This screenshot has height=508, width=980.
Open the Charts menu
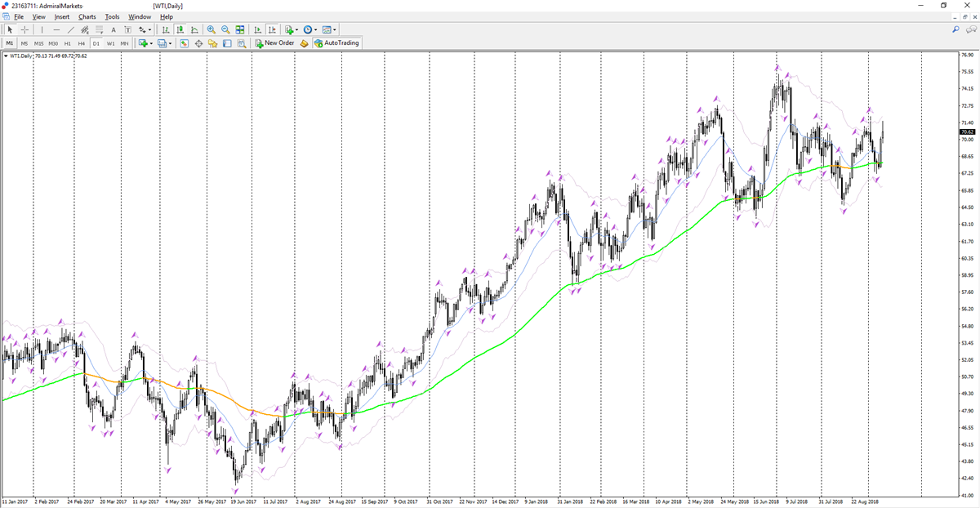87,16
